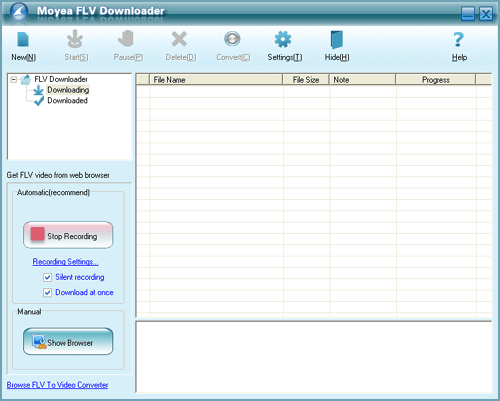Screen dimensions: 500x401
Task: Uncheck the Silent recording checkbox
Action: pyautogui.click(x=47, y=277)
